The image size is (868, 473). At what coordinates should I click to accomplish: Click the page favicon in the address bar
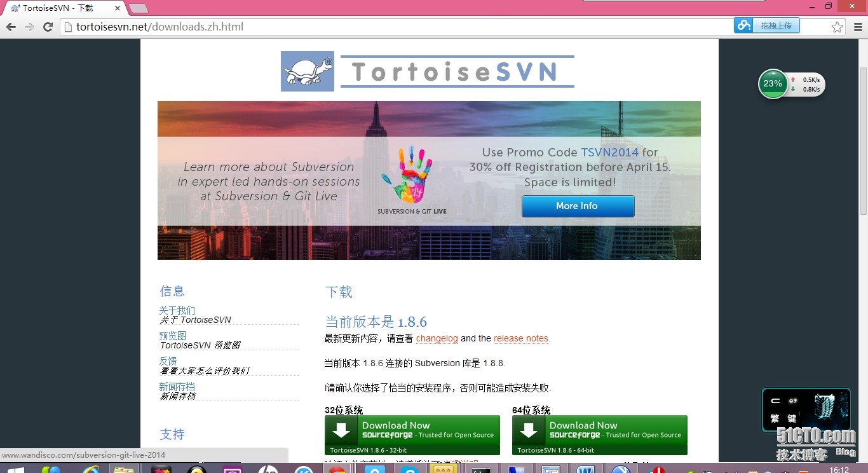tap(68, 27)
